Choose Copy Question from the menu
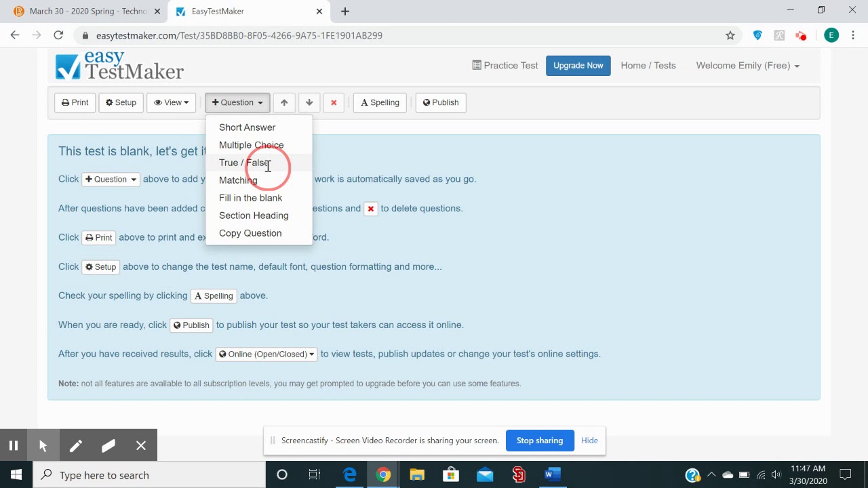The width and height of the screenshot is (868, 488). coord(258,233)
